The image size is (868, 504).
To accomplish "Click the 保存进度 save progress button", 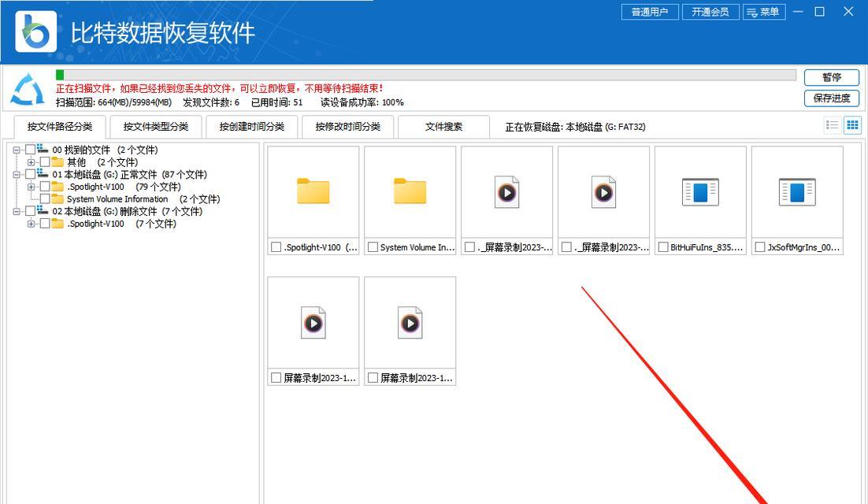I will click(832, 98).
